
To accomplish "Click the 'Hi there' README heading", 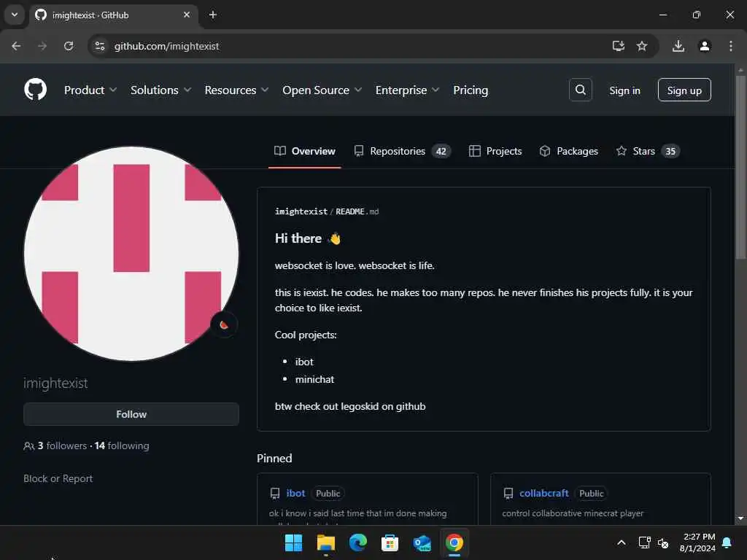I will point(308,238).
